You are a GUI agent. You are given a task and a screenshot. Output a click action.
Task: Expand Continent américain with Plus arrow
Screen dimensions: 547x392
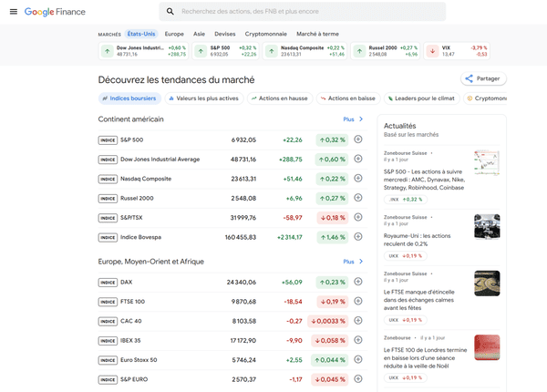[x=353, y=119]
